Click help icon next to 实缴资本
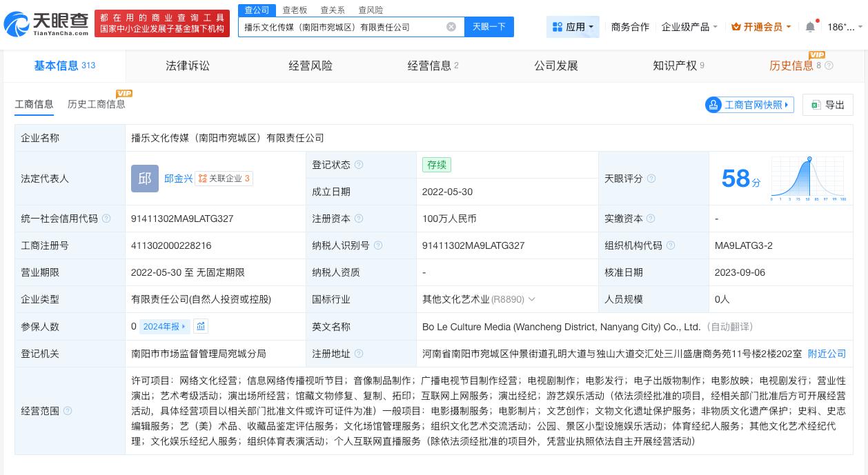This screenshot has width=868, height=475. [x=651, y=219]
